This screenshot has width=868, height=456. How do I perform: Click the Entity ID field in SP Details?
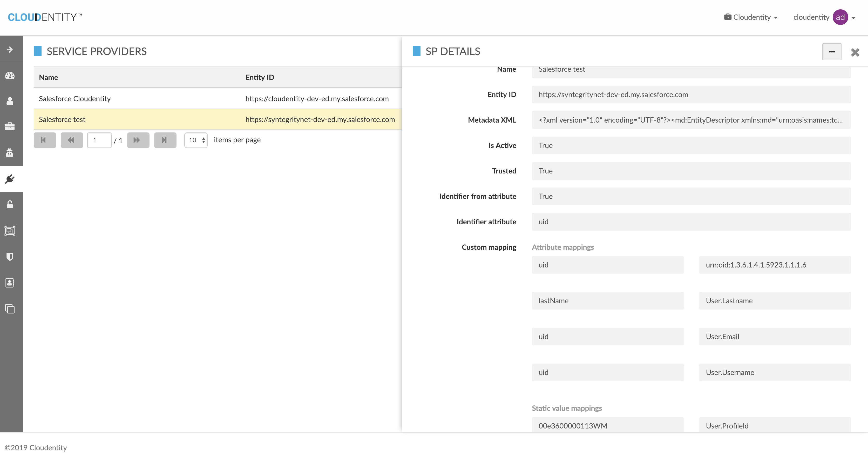point(691,94)
